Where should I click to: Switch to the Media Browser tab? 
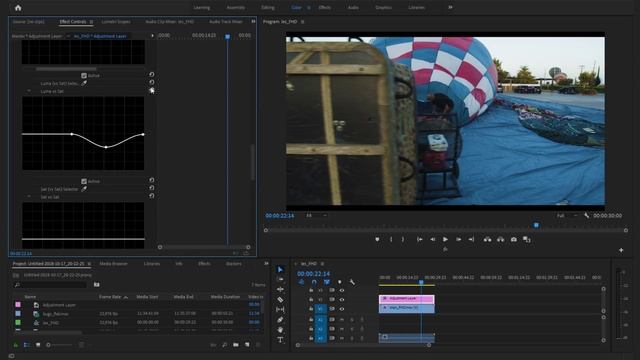click(113, 264)
